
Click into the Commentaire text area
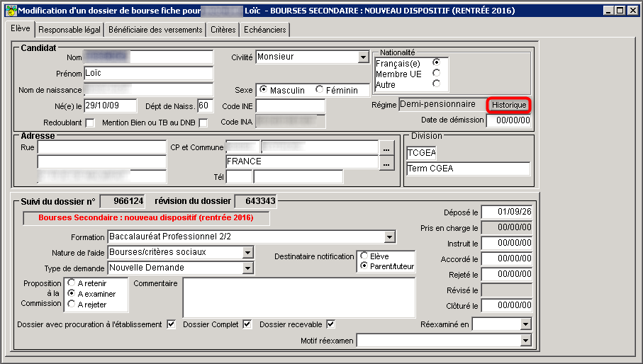click(x=299, y=297)
